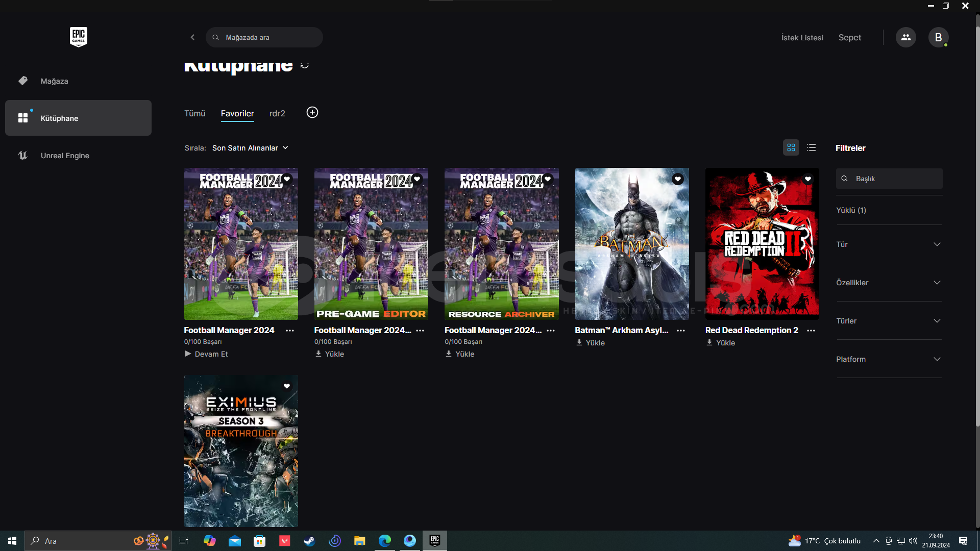The width and height of the screenshot is (980, 551).
Task: Expand the Türler filter
Action: click(x=889, y=321)
